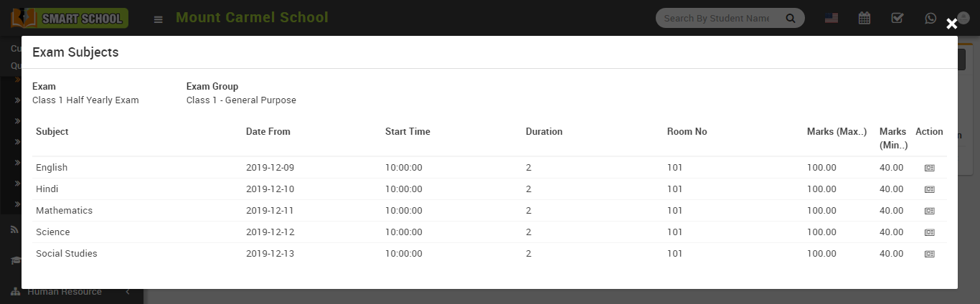This screenshot has width=980, height=304.
Task: Open action icon in Science row
Action: 929,232
